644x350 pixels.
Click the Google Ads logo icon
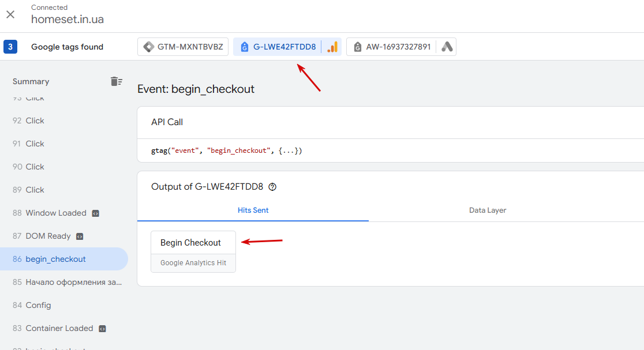[x=447, y=47]
